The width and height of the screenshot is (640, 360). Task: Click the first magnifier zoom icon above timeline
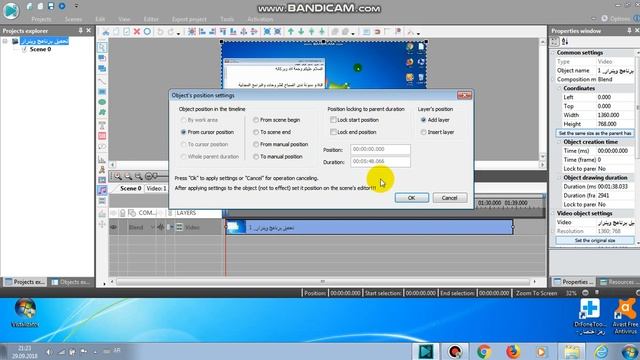pyautogui.click(x=118, y=176)
